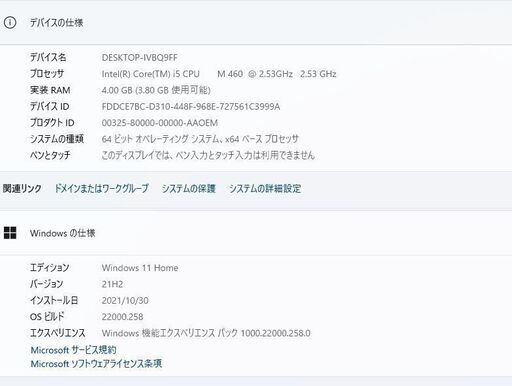Viewport: 512px width, 386px height.
Task: Open システムの保護 link
Action: tap(189, 189)
